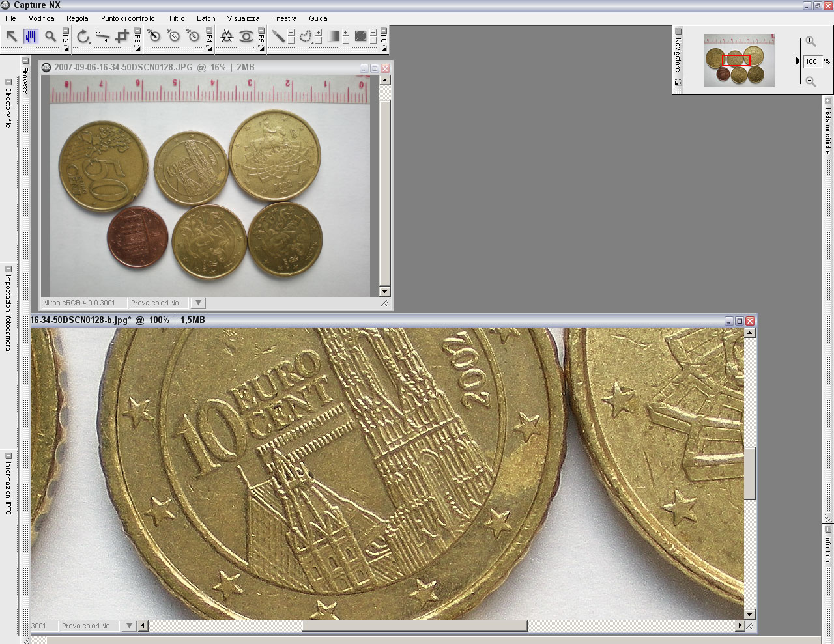Collapse the F5 toolbar group
The width and height of the screenshot is (834, 644).
tap(261, 31)
